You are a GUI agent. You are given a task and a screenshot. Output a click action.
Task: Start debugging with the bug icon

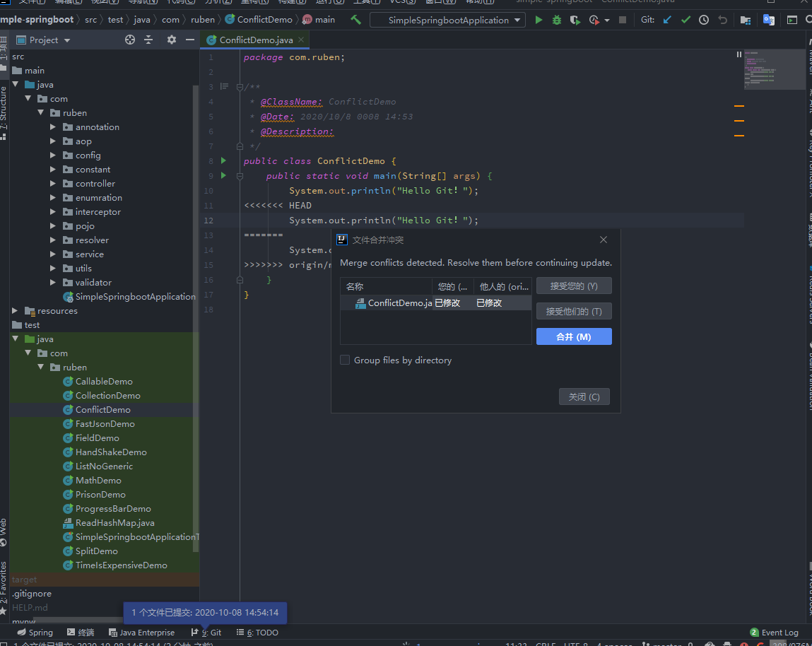pyautogui.click(x=557, y=20)
